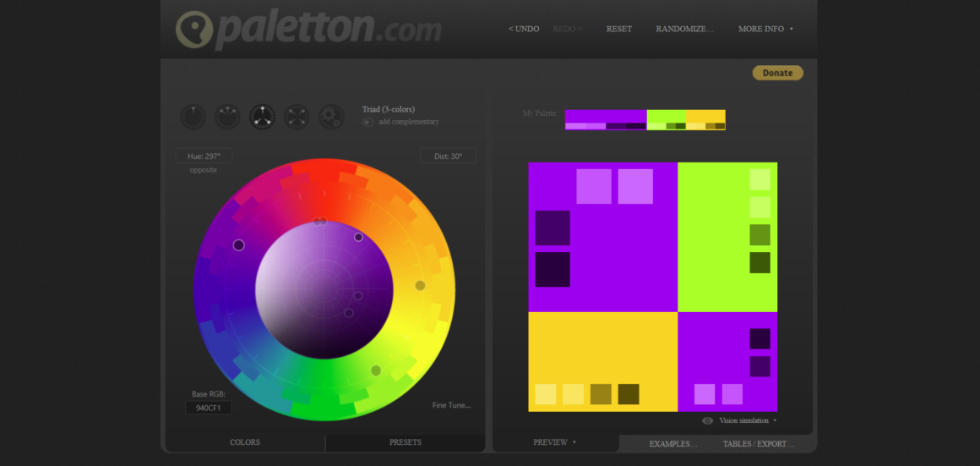The height and width of the screenshot is (466, 980).
Task: Select the purple base hue dot on wheel
Action: [239, 245]
